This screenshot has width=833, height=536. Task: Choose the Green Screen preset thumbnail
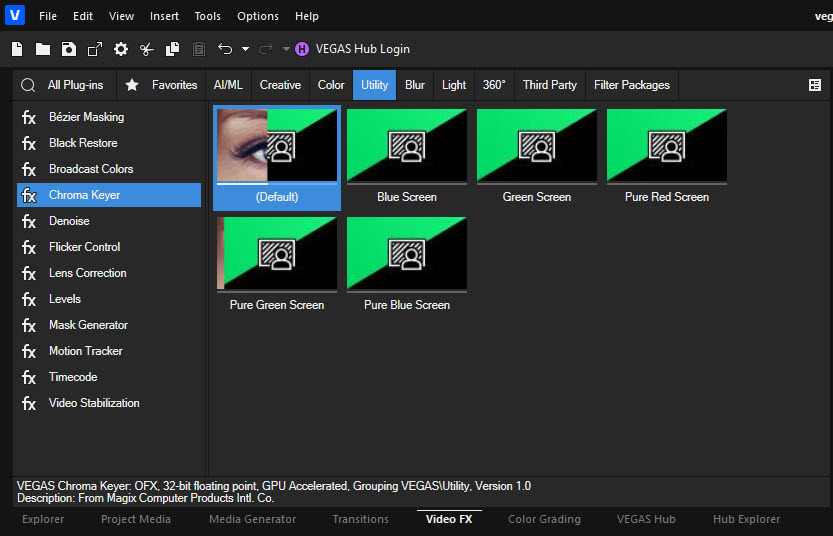(537, 146)
